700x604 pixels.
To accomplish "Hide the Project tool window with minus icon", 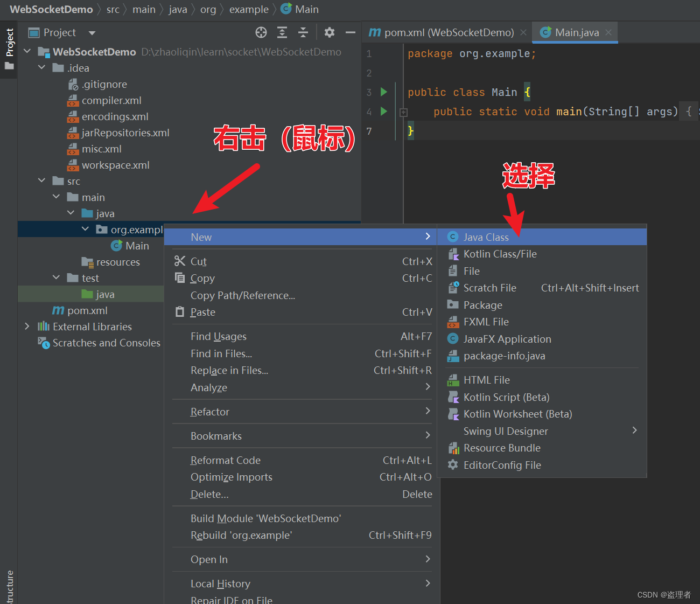I will pos(351,33).
